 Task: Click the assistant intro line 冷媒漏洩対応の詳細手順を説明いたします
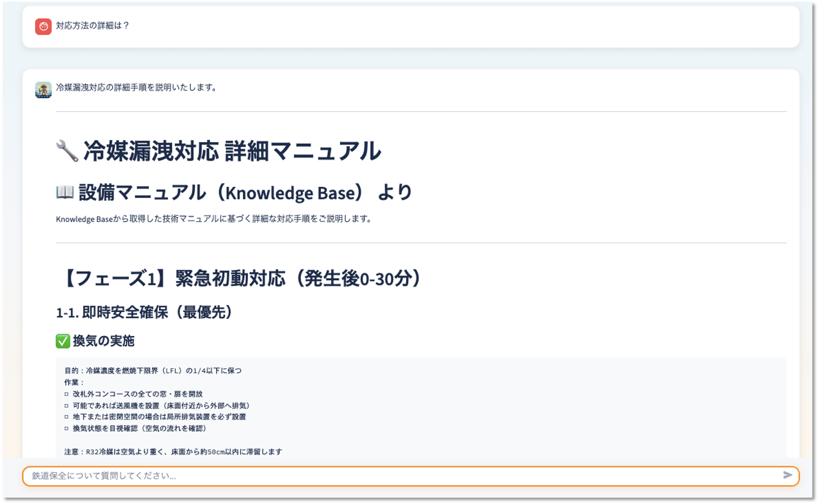(136, 87)
